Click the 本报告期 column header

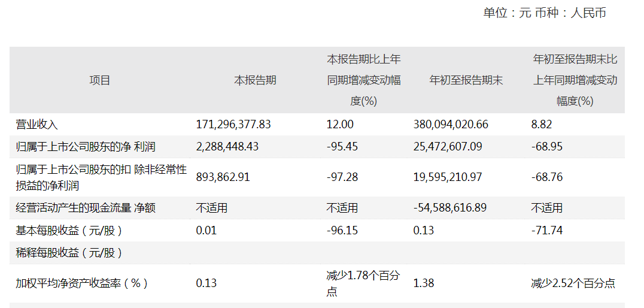click(255, 80)
